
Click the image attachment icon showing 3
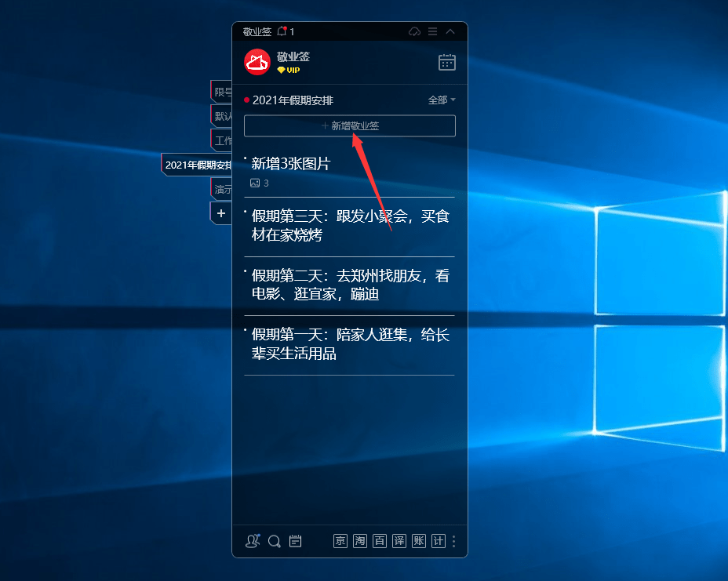255,183
